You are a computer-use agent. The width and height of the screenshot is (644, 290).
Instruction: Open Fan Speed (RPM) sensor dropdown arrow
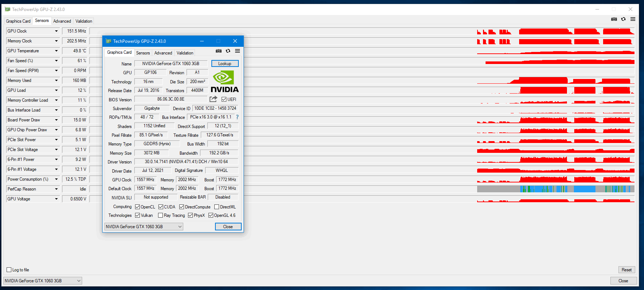[x=56, y=71]
